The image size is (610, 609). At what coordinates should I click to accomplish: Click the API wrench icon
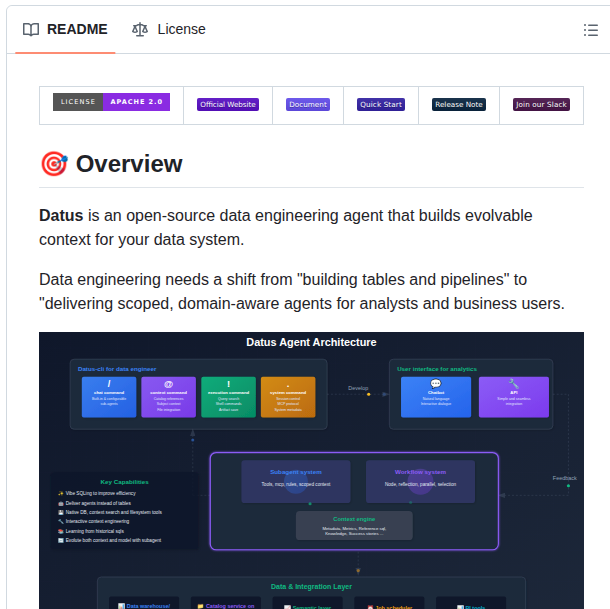click(514, 384)
